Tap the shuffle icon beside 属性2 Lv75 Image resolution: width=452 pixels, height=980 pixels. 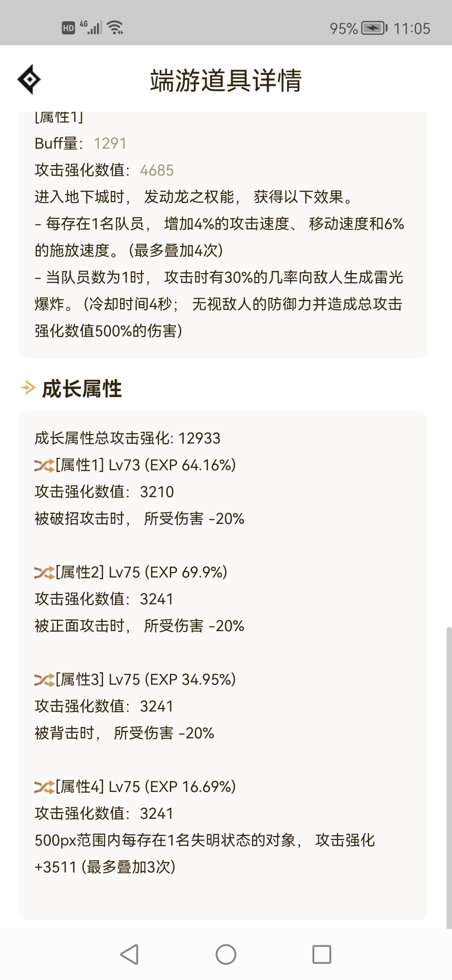44,573
